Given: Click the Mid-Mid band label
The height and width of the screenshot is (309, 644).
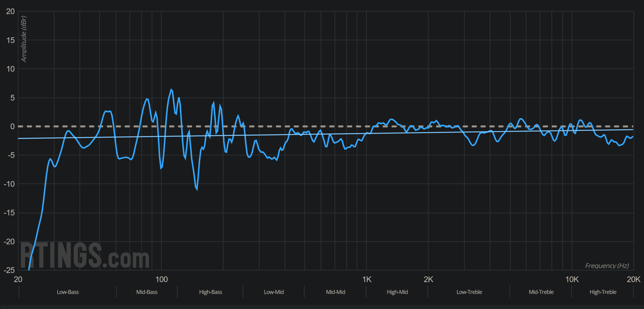Looking at the screenshot, I should coord(335,292).
